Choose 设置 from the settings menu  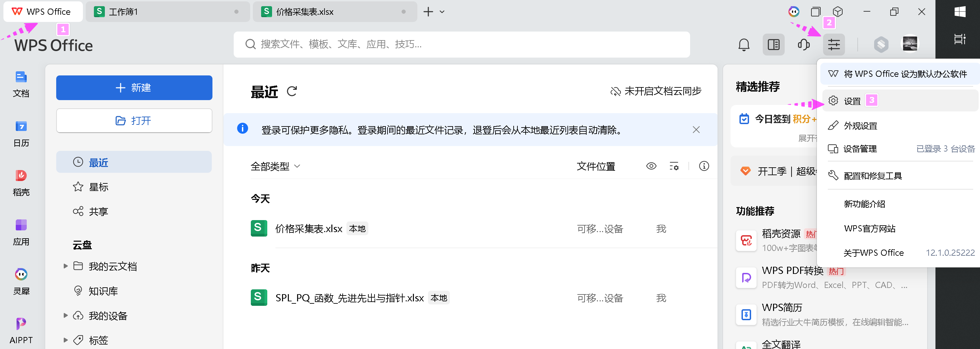(900, 100)
